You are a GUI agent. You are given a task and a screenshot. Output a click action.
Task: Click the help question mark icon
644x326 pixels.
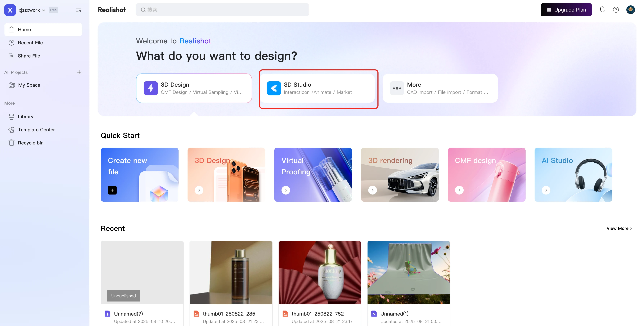click(x=616, y=10)
